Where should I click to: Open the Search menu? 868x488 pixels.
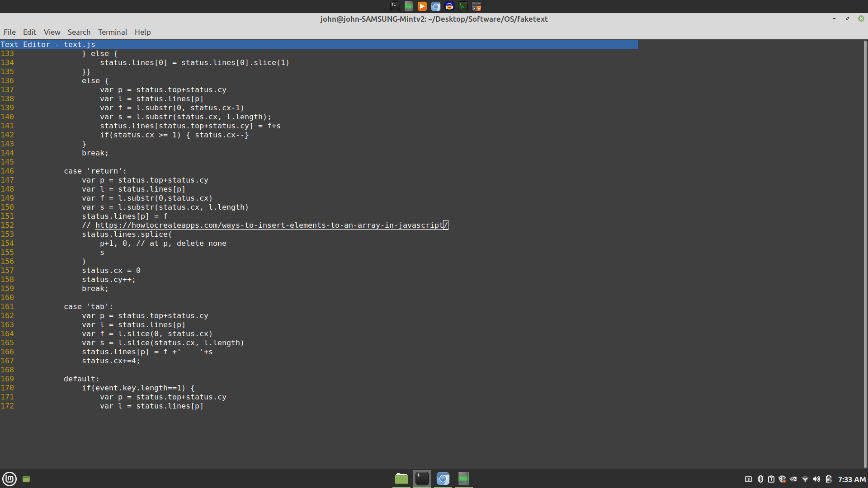point(79,32)
